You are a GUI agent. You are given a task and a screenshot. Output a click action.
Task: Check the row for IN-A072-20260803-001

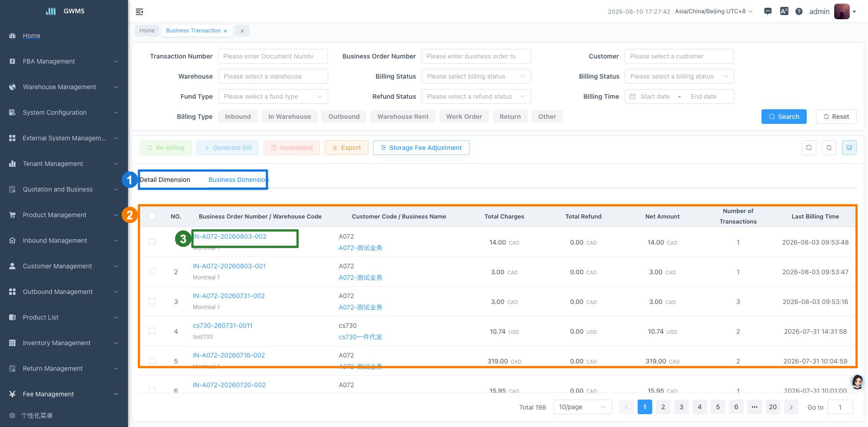point(152,272)
